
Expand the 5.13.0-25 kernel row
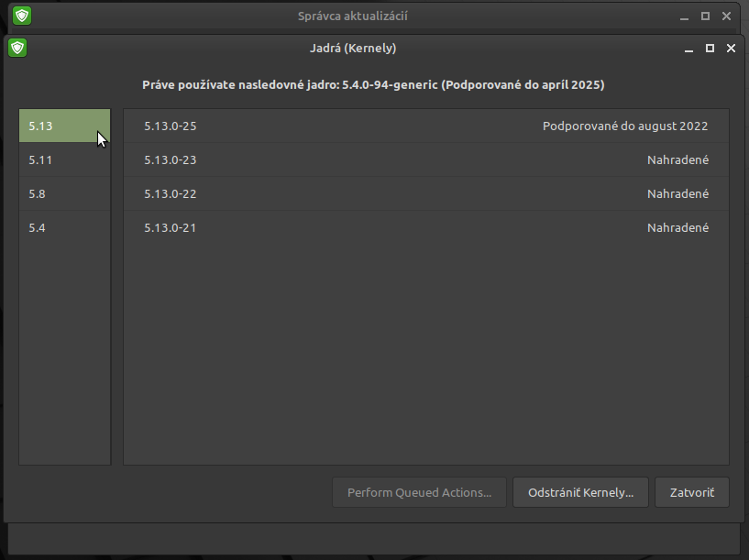426,126
